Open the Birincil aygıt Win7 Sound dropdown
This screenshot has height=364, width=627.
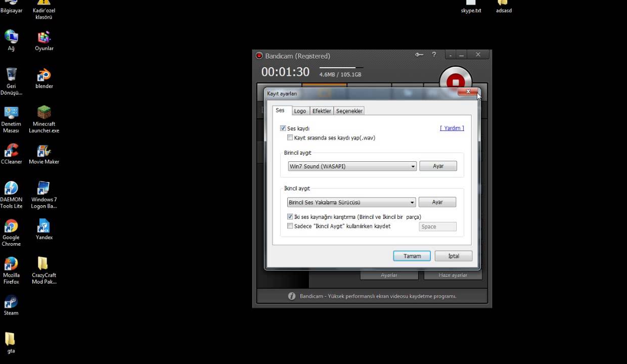[352, 166]
